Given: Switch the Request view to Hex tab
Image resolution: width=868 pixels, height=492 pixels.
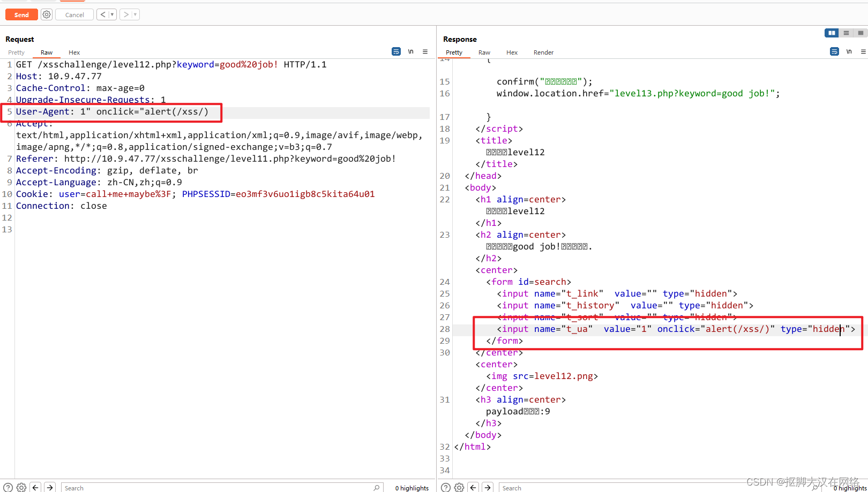Looking at the screenshot, I should [74, 52].
